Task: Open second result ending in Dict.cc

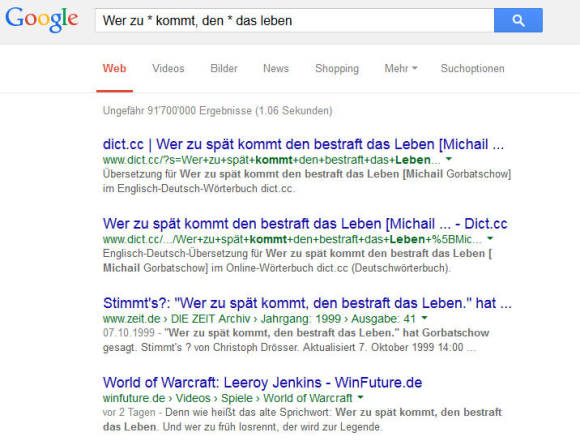Action: pyautogui.click(x=305, y=224)
